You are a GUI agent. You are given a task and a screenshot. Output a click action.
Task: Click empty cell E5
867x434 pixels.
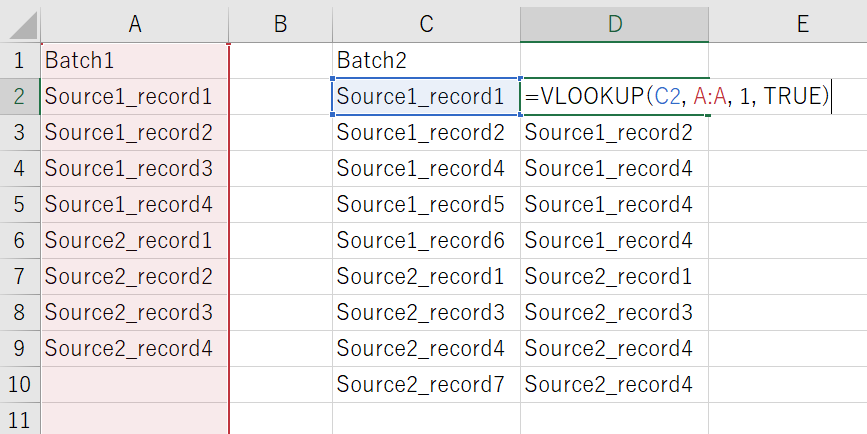click(x=788, y=204)
